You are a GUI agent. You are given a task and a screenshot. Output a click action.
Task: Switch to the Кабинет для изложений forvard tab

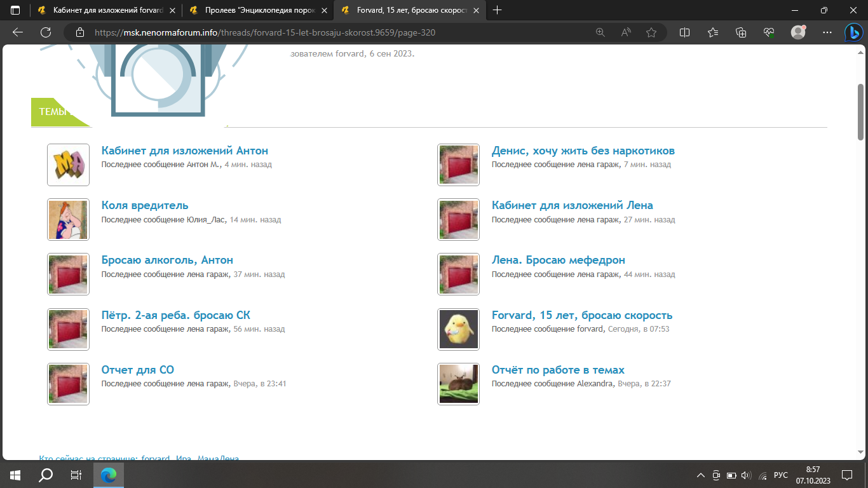click(102, 10)
